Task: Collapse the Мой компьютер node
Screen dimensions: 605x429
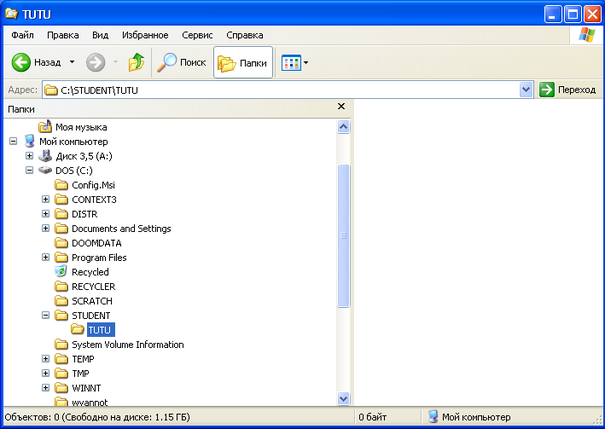Action: 13,141
